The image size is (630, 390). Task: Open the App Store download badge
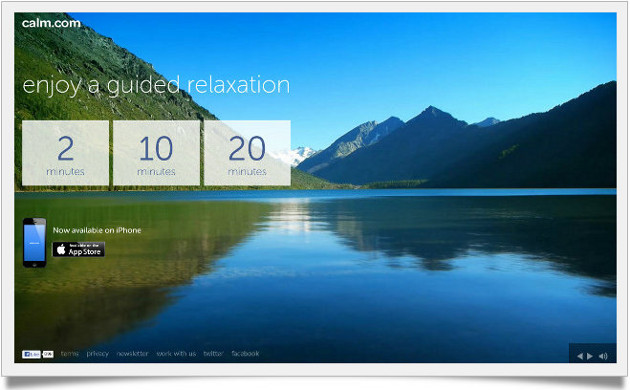(79, 249)
